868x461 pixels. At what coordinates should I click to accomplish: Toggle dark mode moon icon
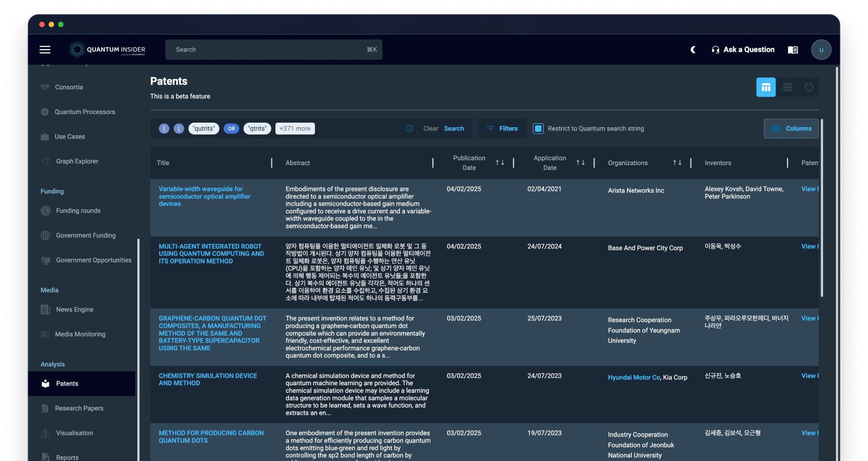click(x=693, y=50)
